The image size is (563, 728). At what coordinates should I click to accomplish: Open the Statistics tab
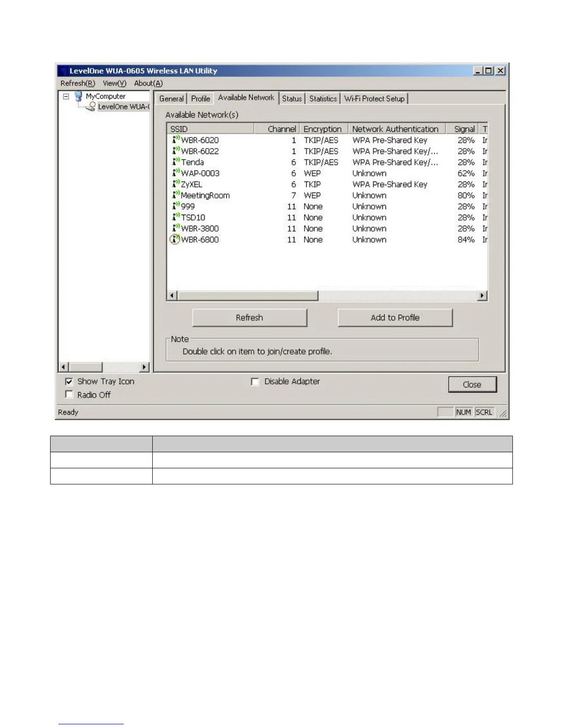click(x=323, y=98)
